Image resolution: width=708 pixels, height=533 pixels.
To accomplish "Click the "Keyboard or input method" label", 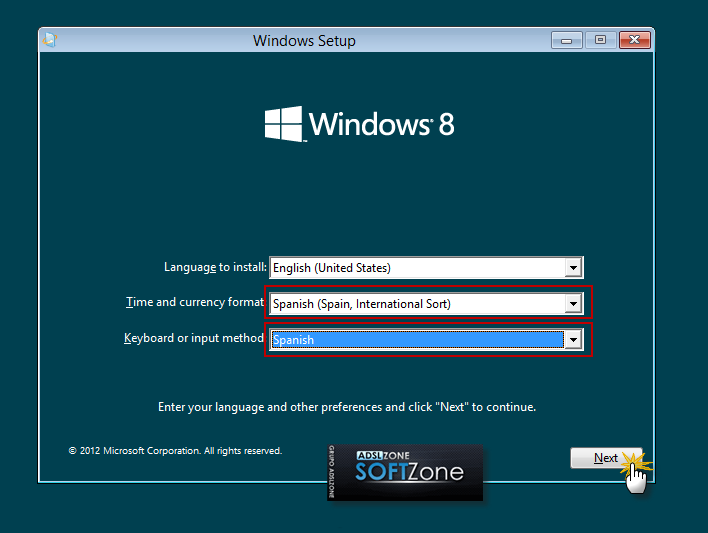I will (194, 338).
